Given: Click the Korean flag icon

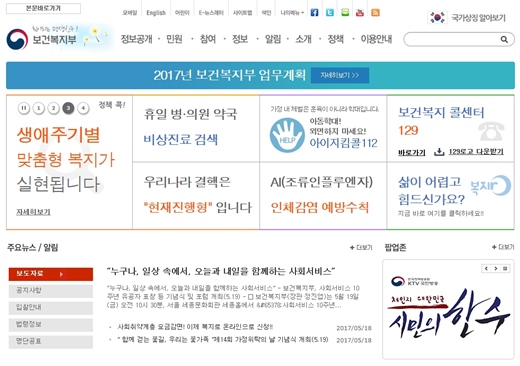Looking at the screenshot, I should pyautogui.click(x=437, y=17).
